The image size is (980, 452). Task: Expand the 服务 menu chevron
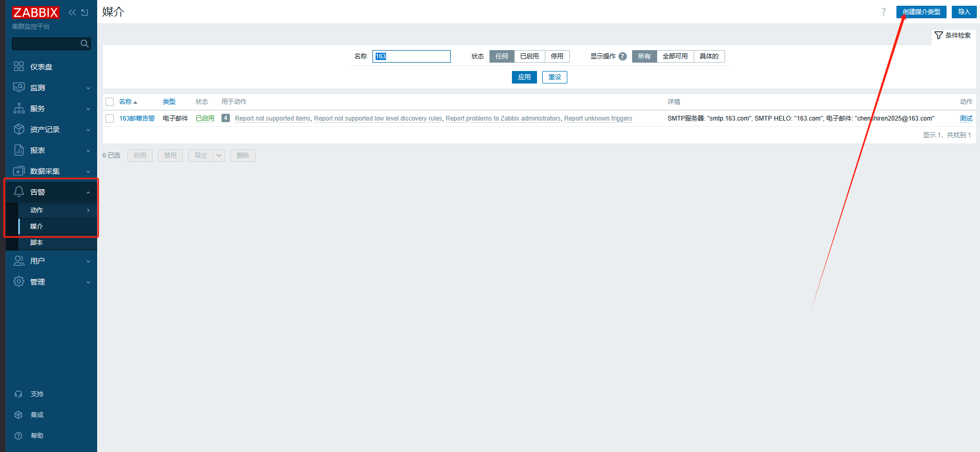pos(88,109)
